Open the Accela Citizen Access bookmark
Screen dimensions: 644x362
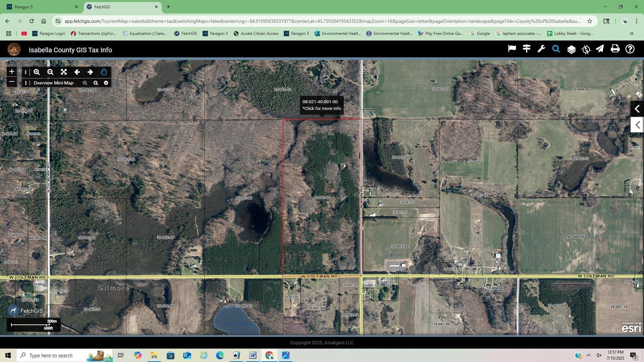click(x=256, y=34)
